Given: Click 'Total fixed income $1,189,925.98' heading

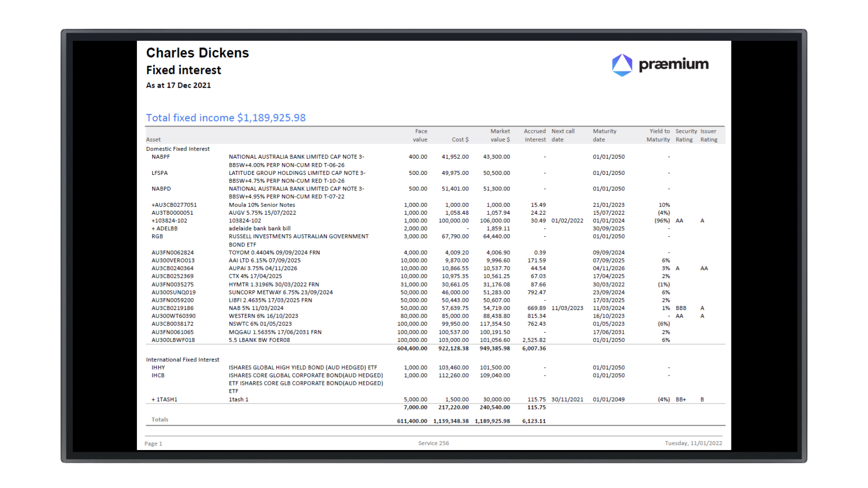Looking at the screenshot, I should coord(226,118).
